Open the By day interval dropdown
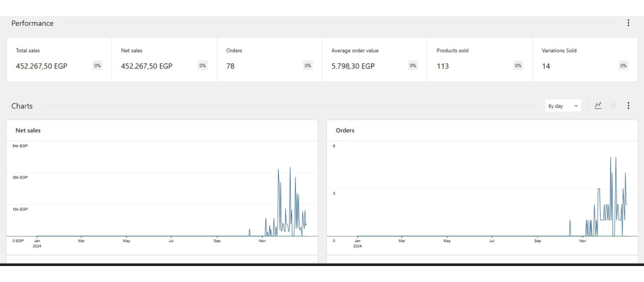644x282 pixels. click(564, 106)
